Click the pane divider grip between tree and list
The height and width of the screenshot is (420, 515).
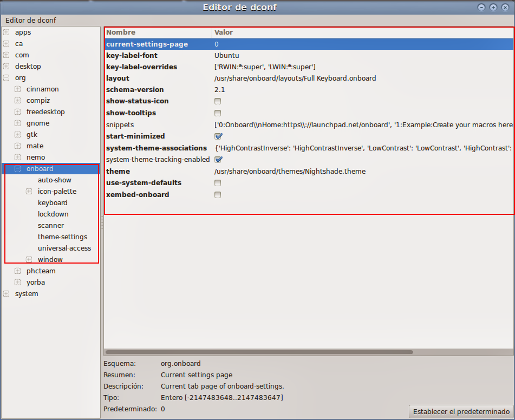[x=102, y=224]
